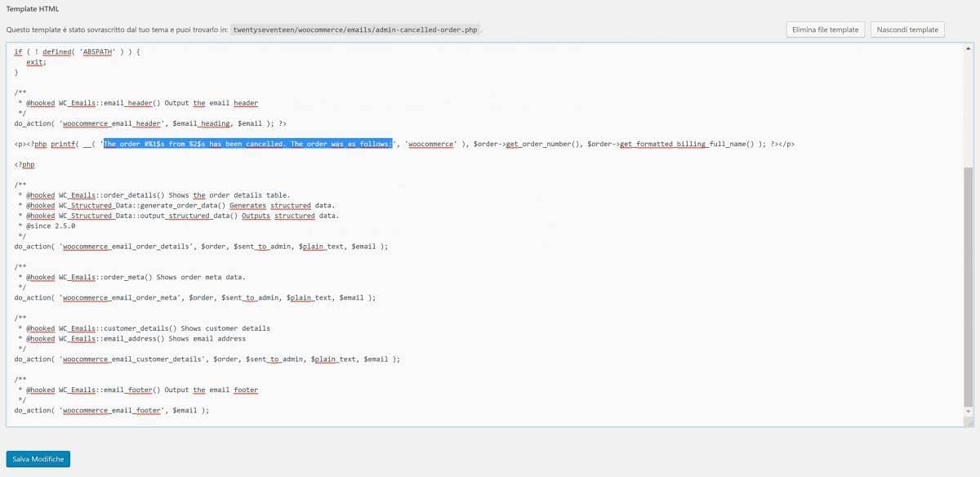The height and width of the screenshot is (477, 980).
Task: Click the '@hooked WC_Emails::customer_details()' comment line
Action: coord(145,328)
